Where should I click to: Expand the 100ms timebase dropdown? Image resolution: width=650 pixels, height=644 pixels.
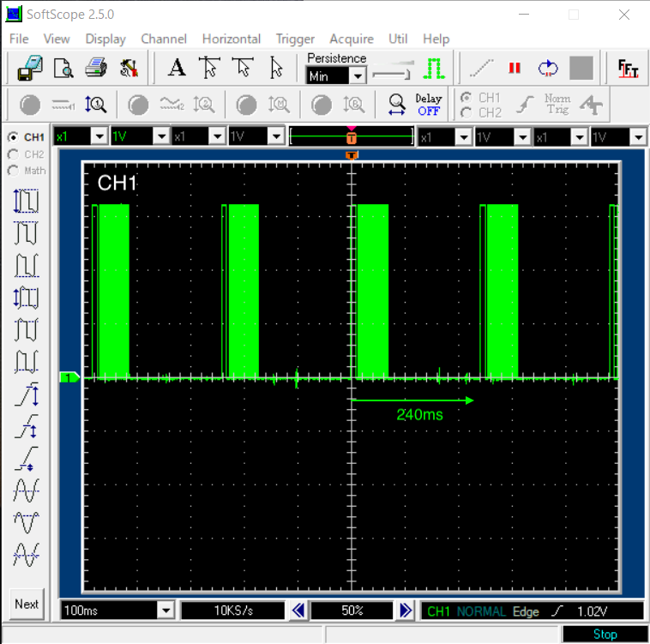[x=165, y=611]
